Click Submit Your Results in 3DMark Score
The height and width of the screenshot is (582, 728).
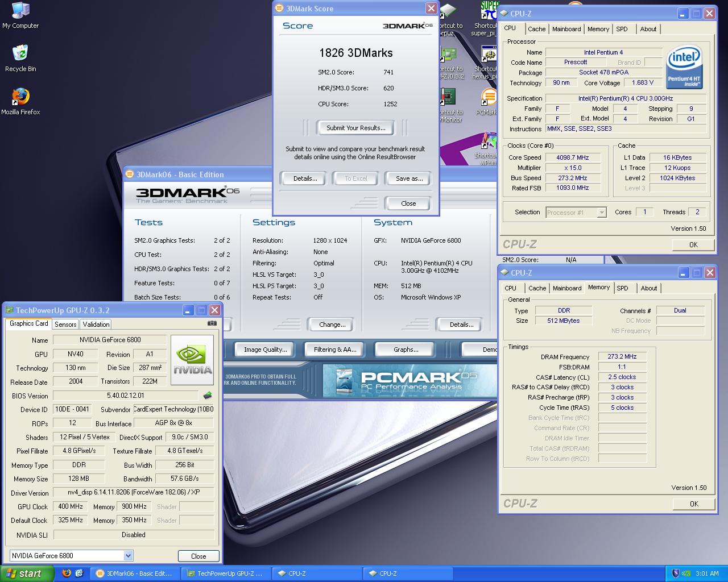tap(356, 128)
